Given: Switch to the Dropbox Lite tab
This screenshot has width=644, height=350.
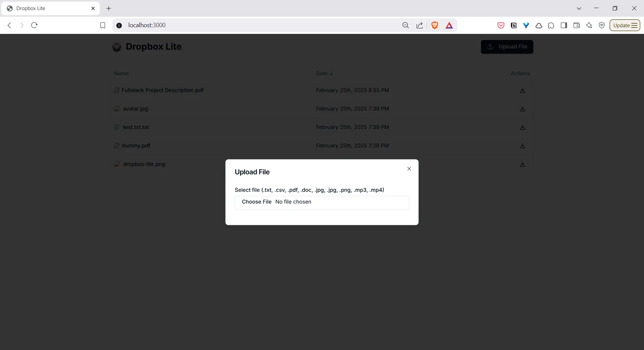Looking at the screenshot, I should [50, 8].
